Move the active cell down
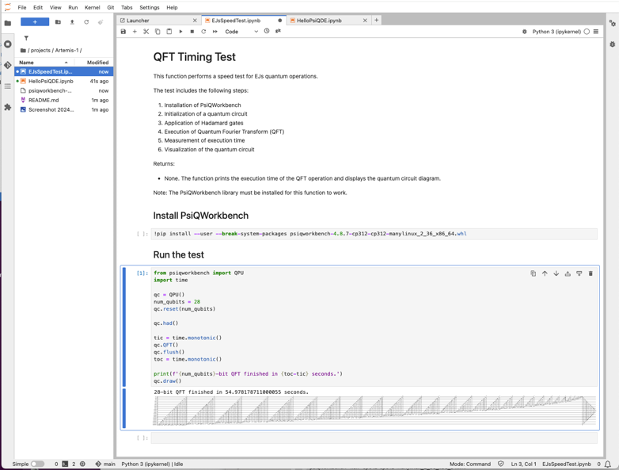This screenshot has height=470, width=620. (556, 274)
